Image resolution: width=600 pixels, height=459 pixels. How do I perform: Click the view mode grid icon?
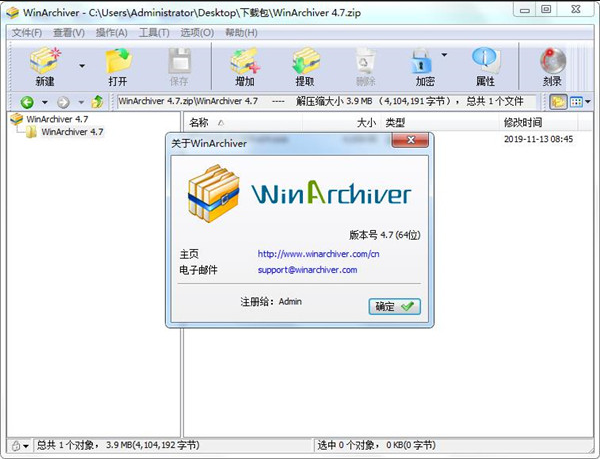pos(576,102)
